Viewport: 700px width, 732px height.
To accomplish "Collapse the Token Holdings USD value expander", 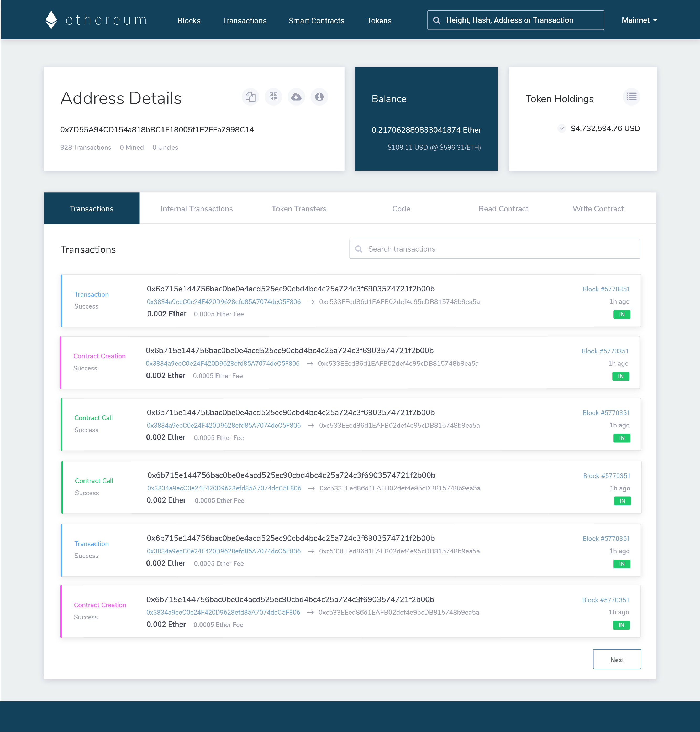I will point(562,128).
